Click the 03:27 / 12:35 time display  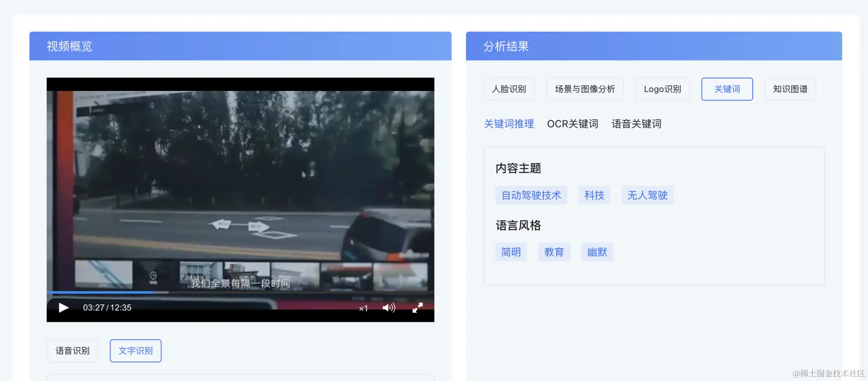tap(107, 308)
